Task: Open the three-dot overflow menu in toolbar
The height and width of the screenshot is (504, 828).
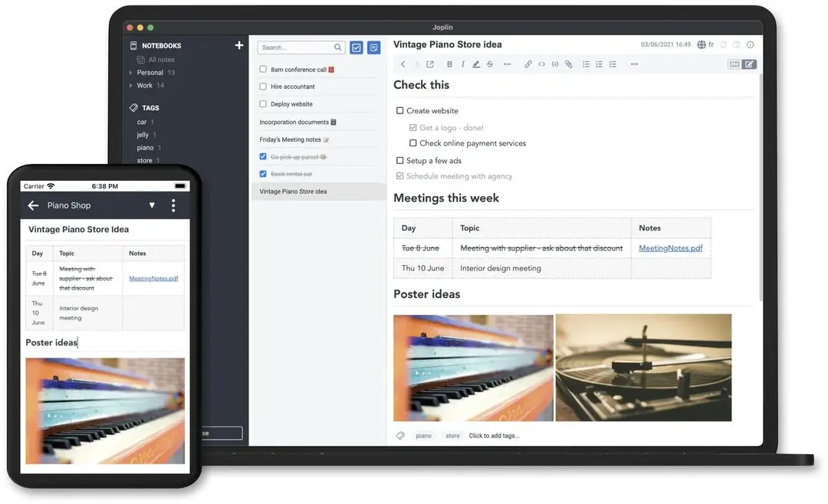Action: pyautogui.click(x=635, y=64)
